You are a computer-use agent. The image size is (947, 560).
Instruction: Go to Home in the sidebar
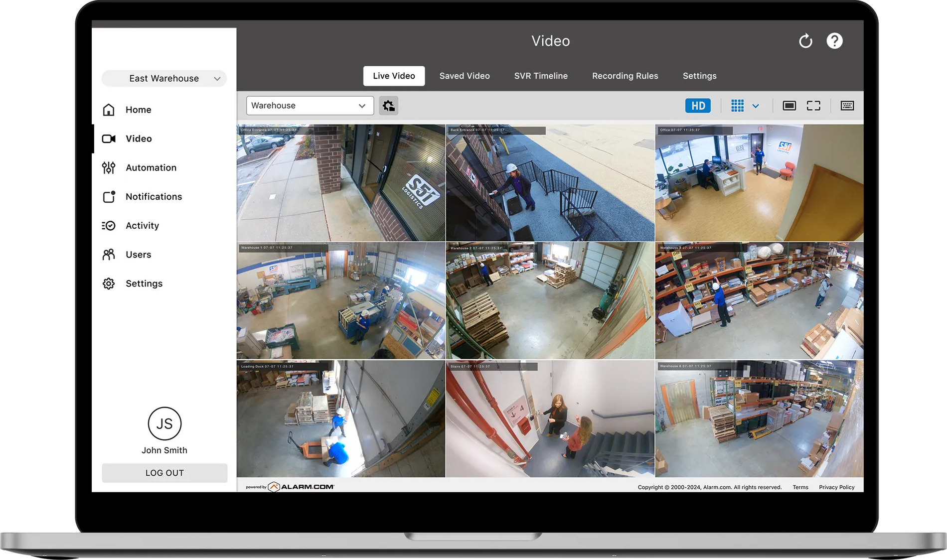click(138, 110)
